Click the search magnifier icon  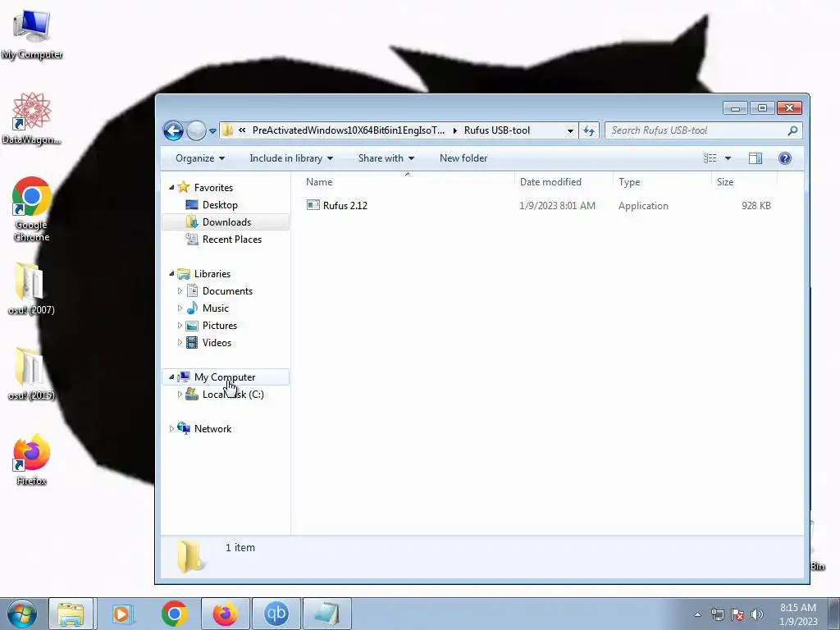tap(792, 130)
